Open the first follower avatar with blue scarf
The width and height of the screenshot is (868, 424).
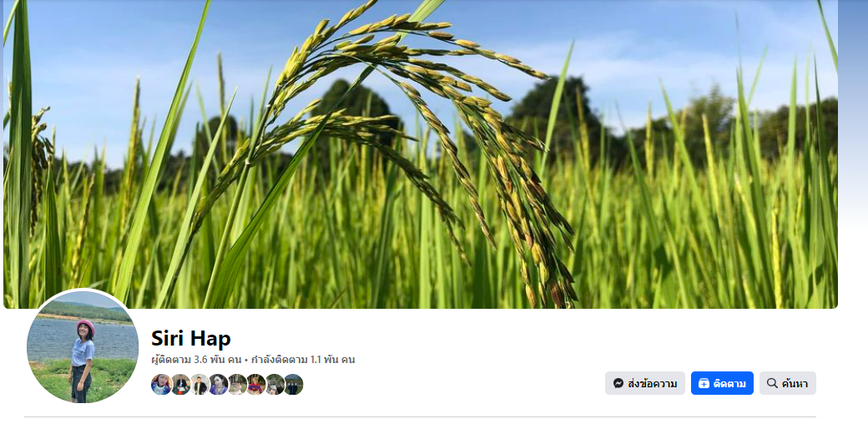161,384
